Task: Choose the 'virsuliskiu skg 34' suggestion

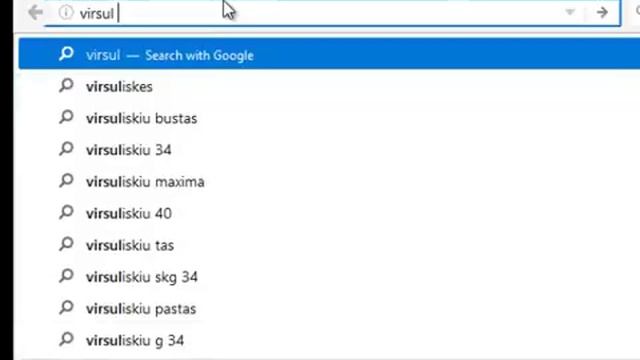Action: tap(329, 277)
